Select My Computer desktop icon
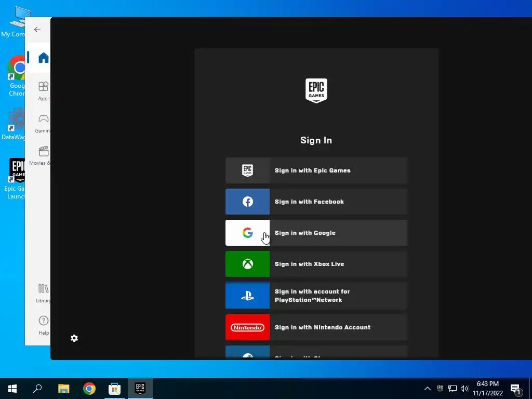Viewport: 532px width, 399px height. (x=14, y=22)
